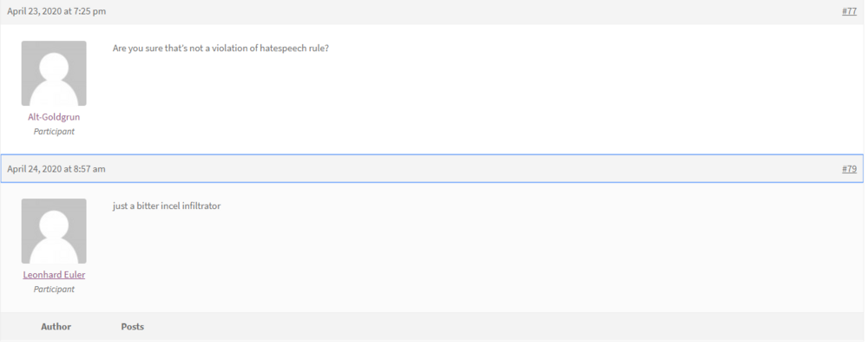Click the hatespeech rule question text
The width and height of the screenshot is (868, 346).
click(220, 49)
